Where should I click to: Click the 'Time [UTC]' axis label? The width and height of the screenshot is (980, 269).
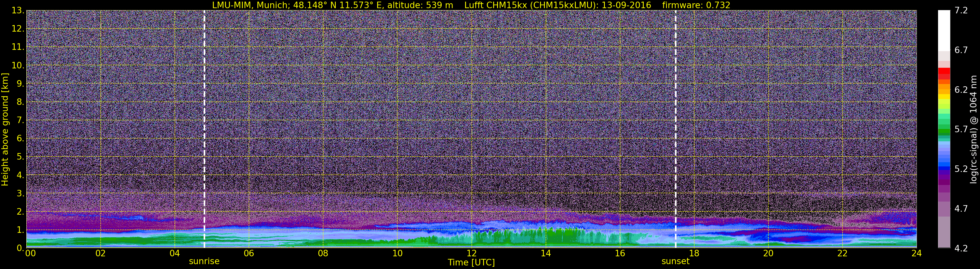click(471, 262)
